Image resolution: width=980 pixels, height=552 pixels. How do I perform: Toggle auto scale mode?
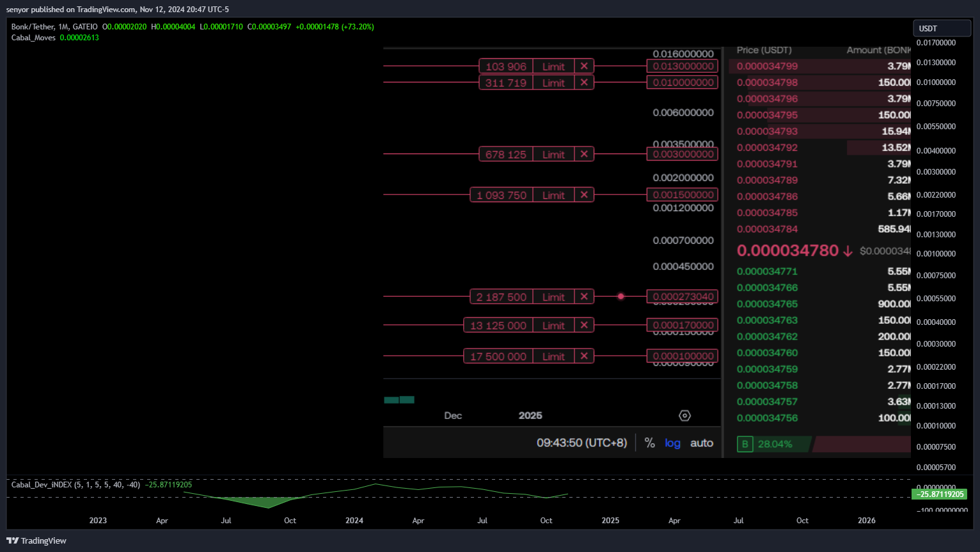(x=702, y=443)
